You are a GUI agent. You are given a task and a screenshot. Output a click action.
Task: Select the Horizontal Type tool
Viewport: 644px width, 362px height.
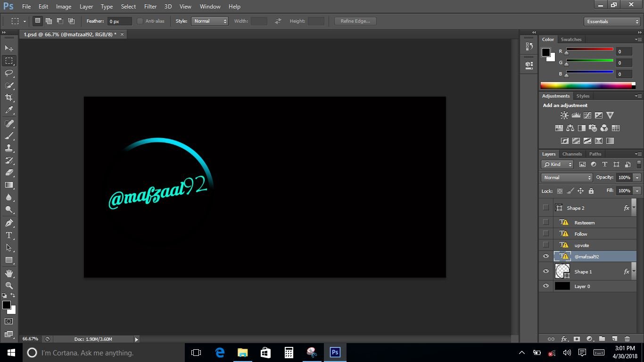point(9,235)
